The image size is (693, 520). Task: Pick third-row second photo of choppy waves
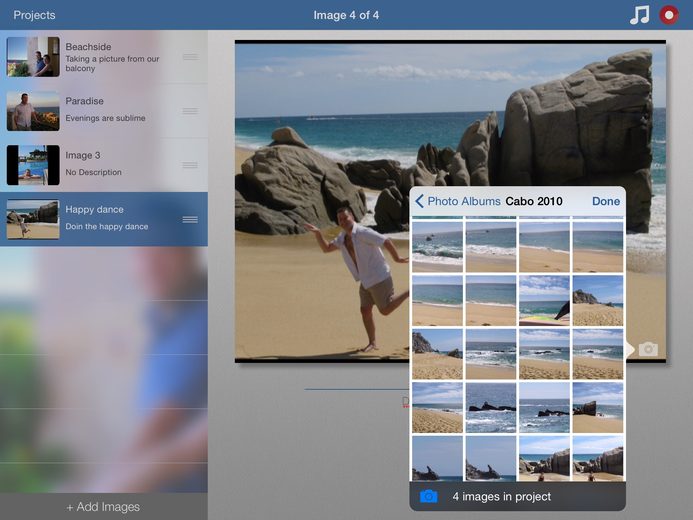(491, 354)
